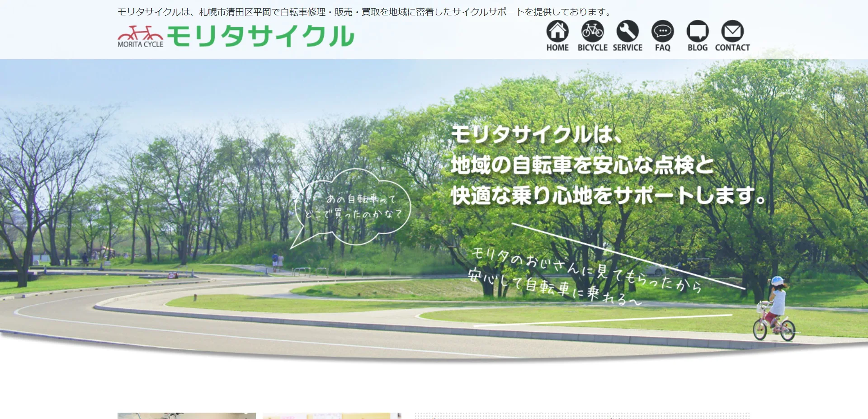Open CONTACT using the envelope icon
The image size is (868, 419).
click(732, 31)
